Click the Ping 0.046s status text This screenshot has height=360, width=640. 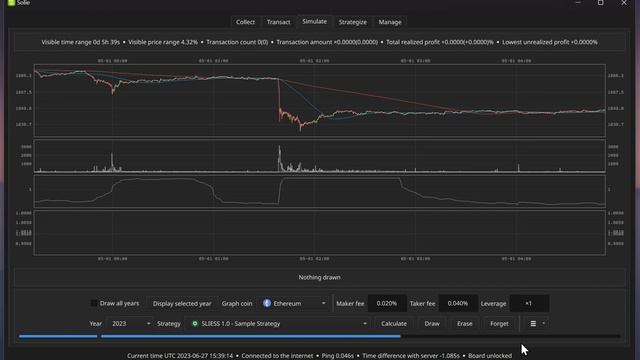click(338, 356)
